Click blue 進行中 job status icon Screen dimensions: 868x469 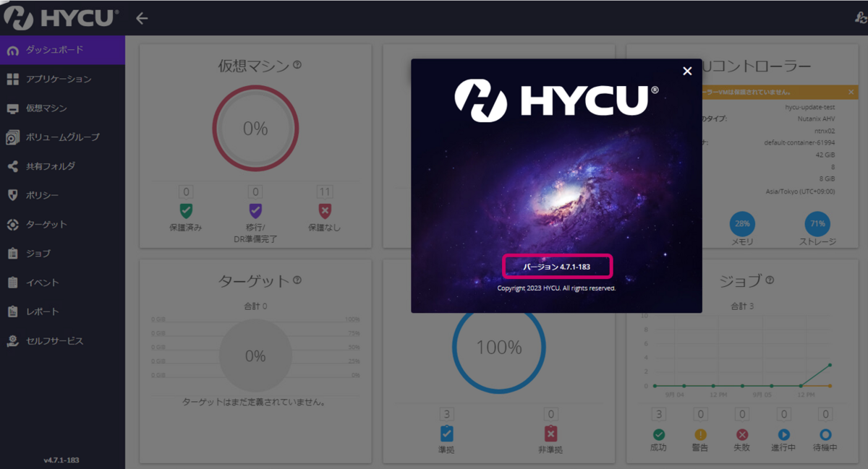tap(783, 434)
